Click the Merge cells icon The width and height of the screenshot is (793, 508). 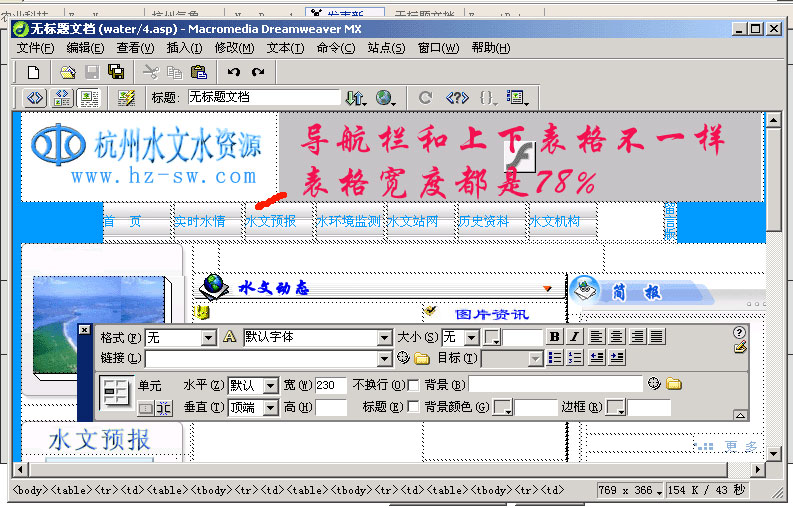point(145,408)
